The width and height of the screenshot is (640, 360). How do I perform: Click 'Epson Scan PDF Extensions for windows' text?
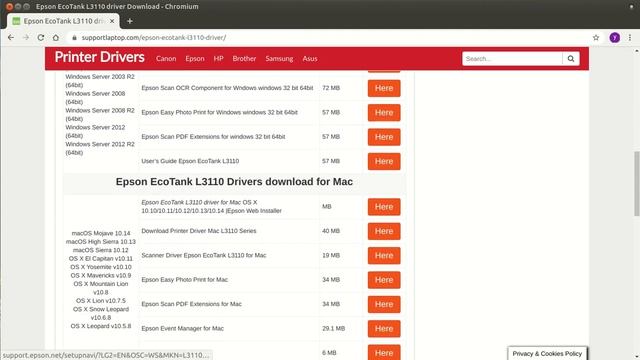click(213, 137)
